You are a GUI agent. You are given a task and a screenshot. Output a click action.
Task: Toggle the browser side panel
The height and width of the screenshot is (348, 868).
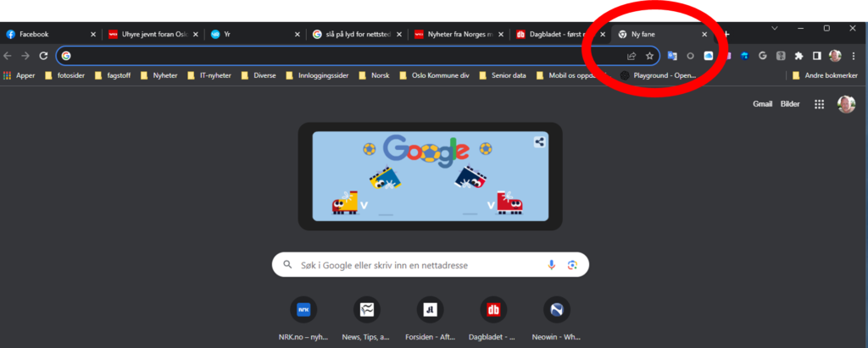[x=816, y=56]
